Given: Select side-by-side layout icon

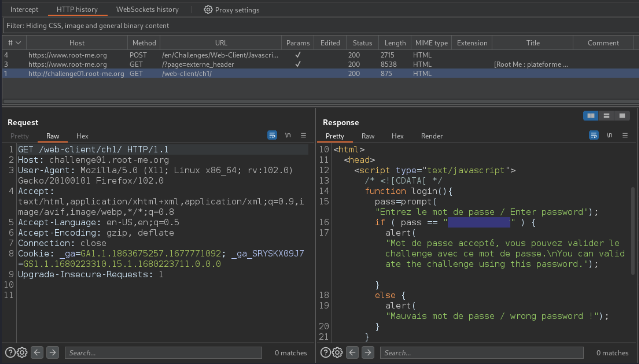Looking at the screenshot, I should pos(591,116).
